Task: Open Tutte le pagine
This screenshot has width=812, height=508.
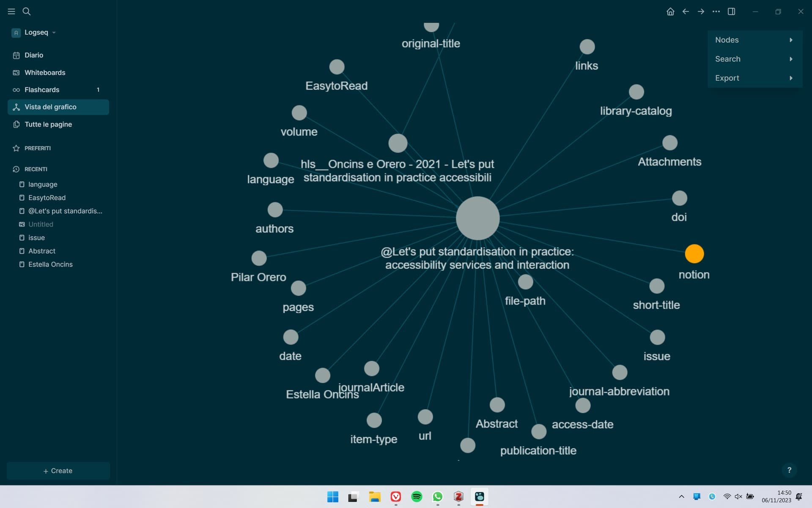Action: (47, 124)
